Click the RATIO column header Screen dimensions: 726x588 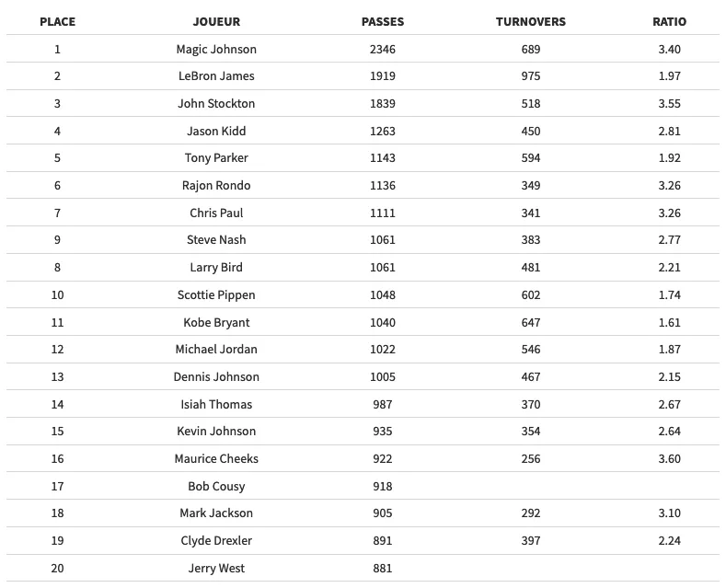pyautogui.click(x=669, y=21)
